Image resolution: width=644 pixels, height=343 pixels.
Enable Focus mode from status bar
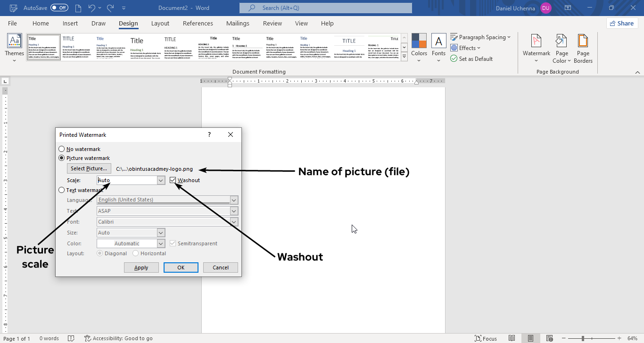coord(486,338)
